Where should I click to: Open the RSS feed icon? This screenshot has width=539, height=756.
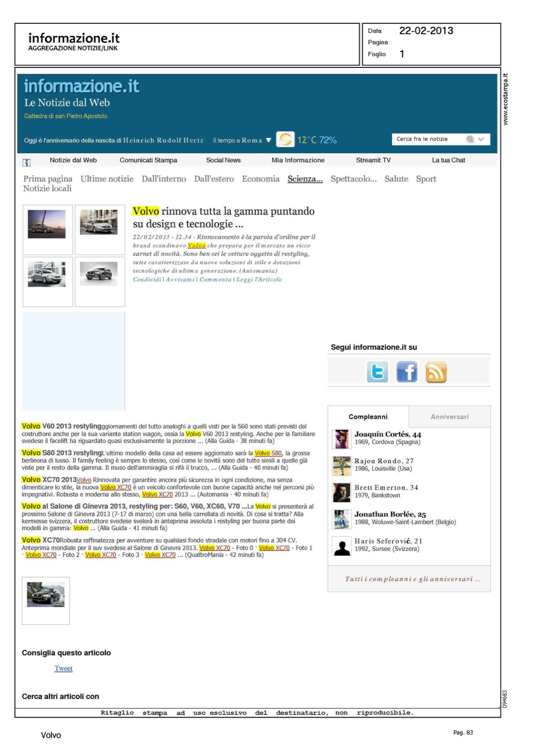click(x=436, y=372)
